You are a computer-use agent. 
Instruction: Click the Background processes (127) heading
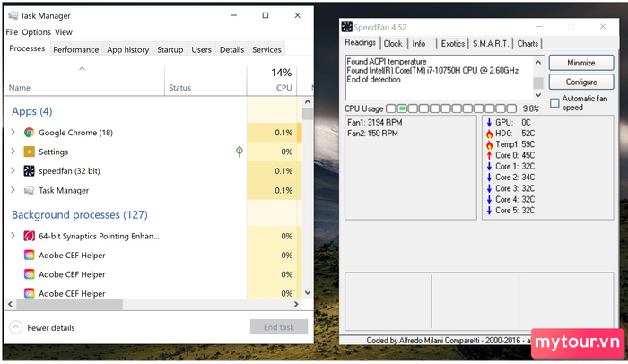[80, 214]
